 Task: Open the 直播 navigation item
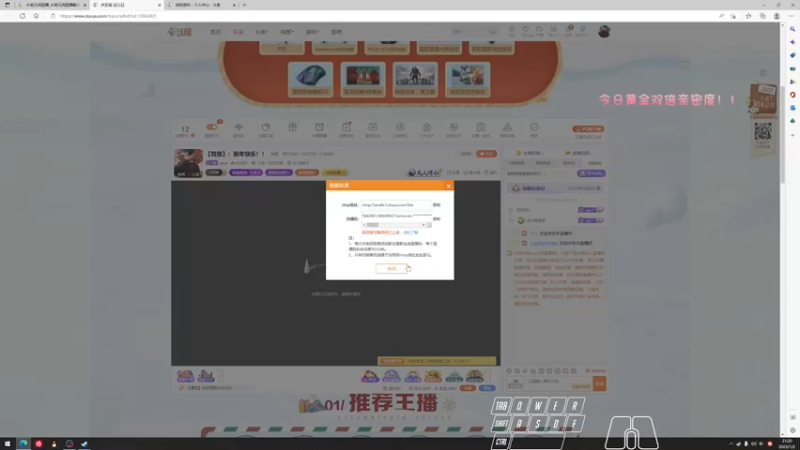tap(238, 32)
